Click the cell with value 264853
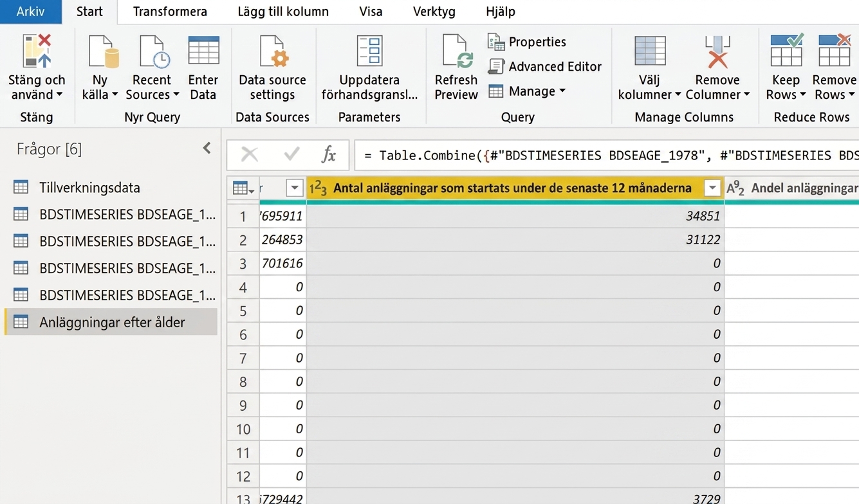This screenshot has height=504, width=859. (x=283, y=240)
